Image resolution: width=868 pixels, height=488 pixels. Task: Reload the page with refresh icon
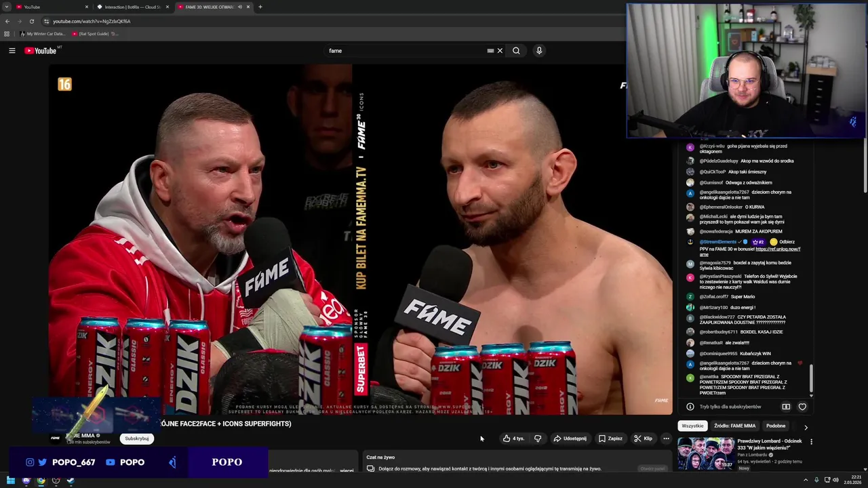(x=31, y=21)
